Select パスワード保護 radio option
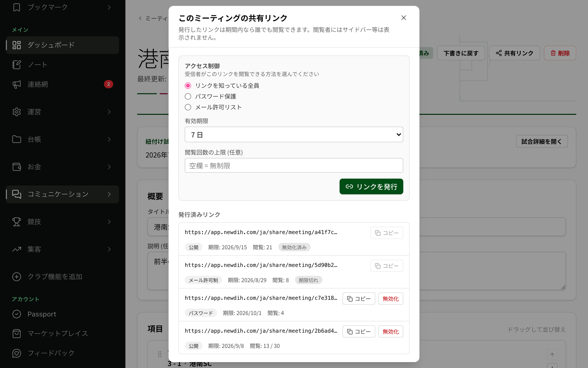Viewport: 588px width, 368px height. 188,96
